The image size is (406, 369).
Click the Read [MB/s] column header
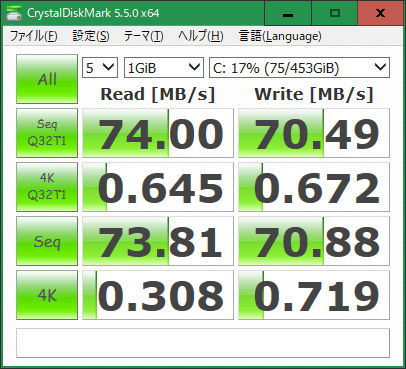158,94
